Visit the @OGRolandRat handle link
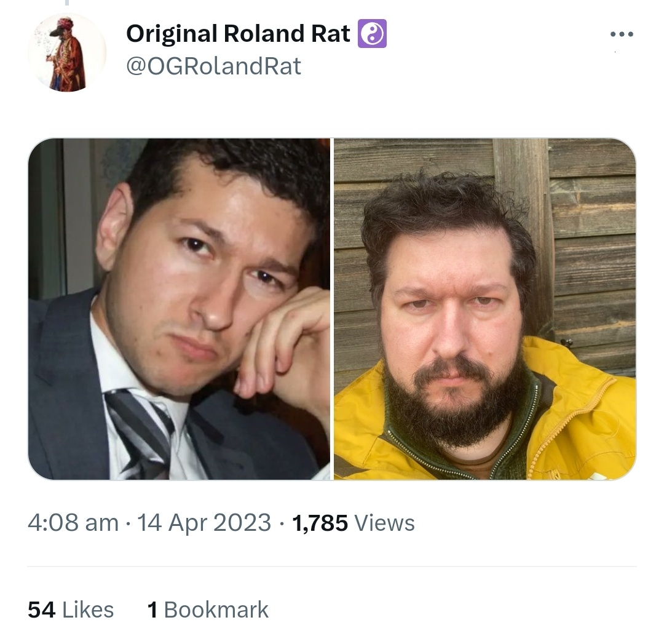664x644 pixels. coord(213,66)
